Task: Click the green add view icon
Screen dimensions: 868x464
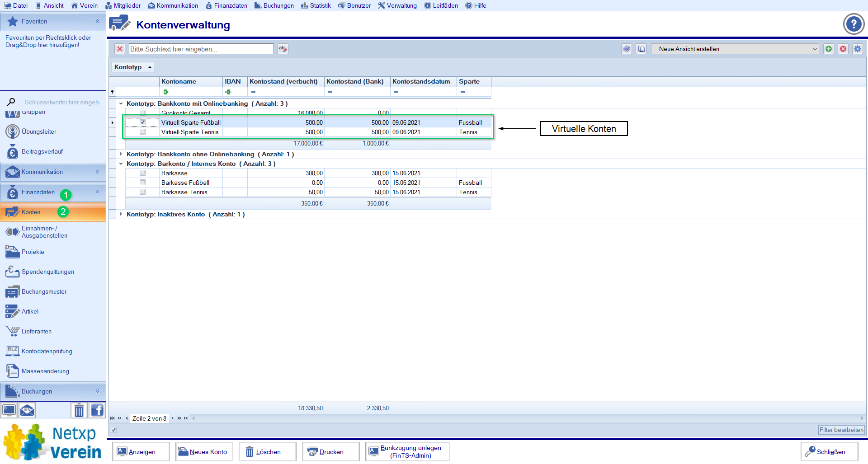Action: pos(829,49)
